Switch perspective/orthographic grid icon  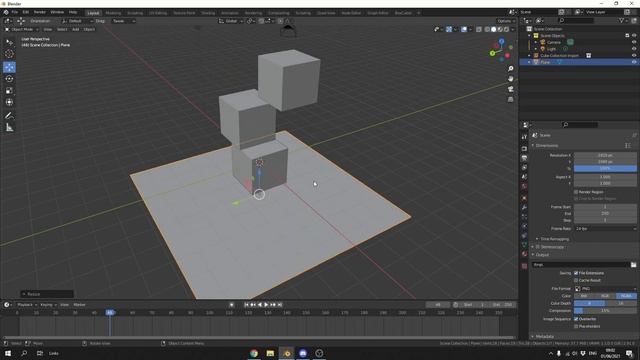[511, 99]
